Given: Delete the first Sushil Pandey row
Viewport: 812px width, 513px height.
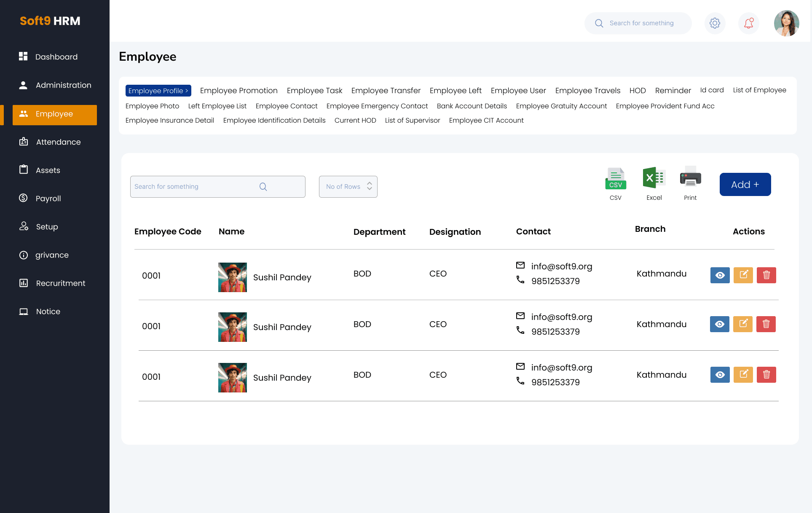Looking at the screenshot, I should [x=766, y=275].
